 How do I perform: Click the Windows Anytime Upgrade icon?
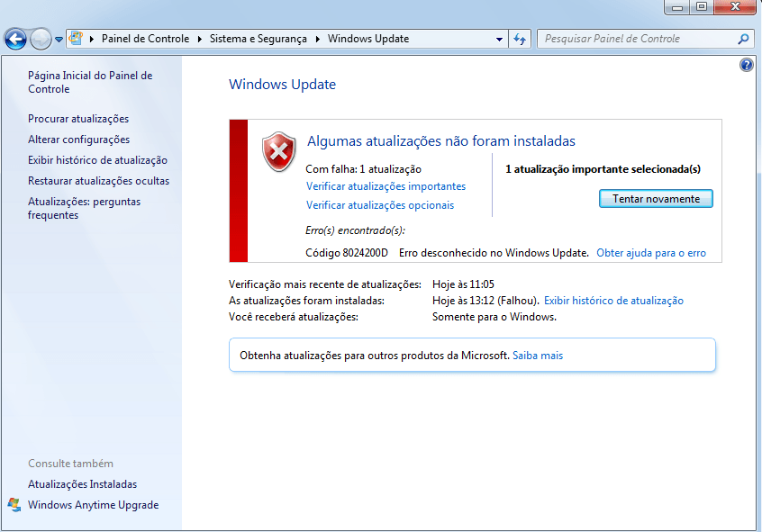click(14, 505)
